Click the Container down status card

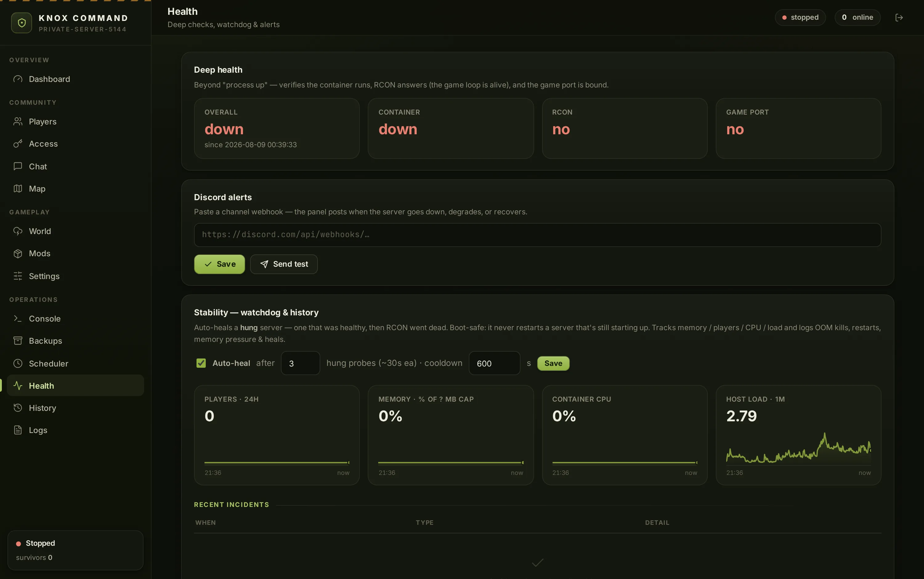450,128
